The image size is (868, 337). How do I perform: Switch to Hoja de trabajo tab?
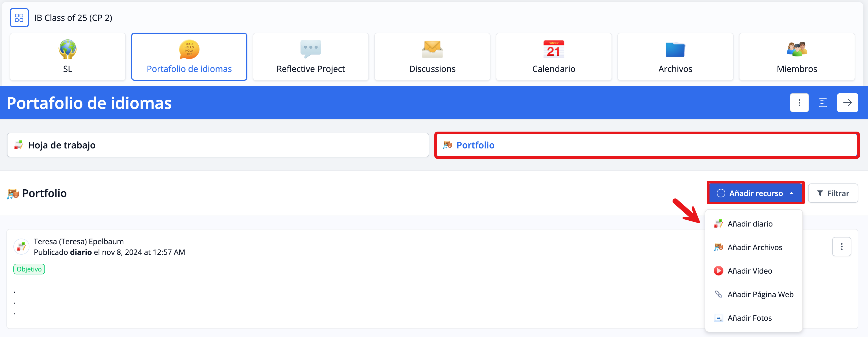pyautogui.click(x=218, y=145)
